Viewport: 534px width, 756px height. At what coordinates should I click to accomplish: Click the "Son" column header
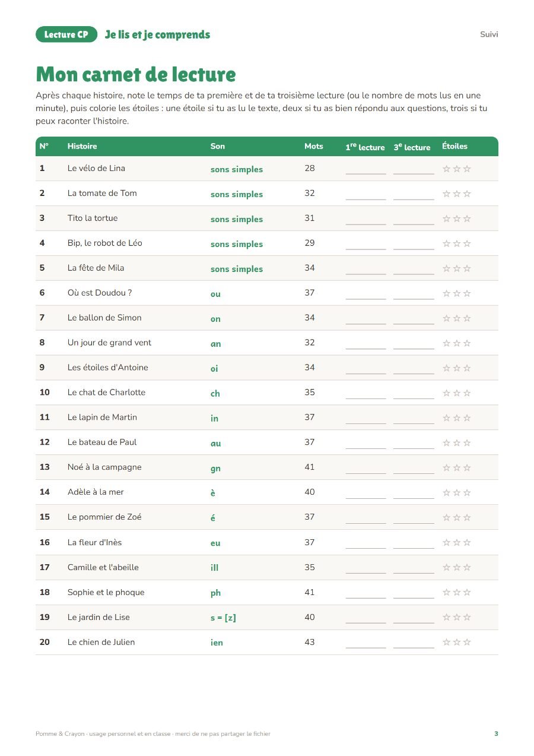click(x=218, y=146)
